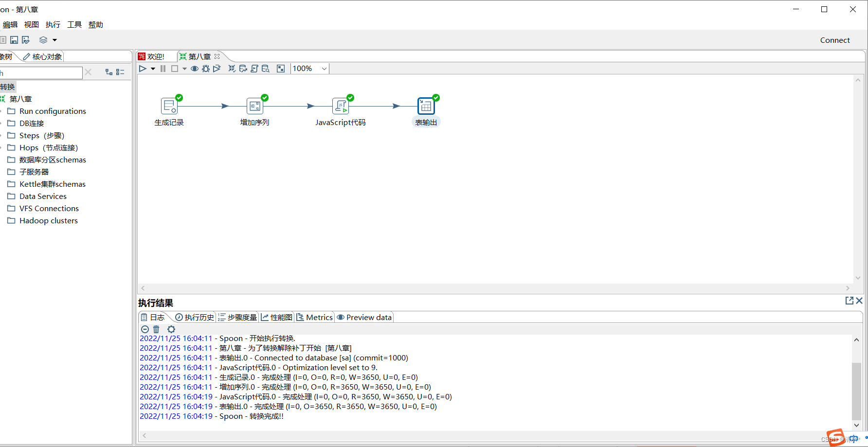Click the show error lines log icon
This screenshot has height=447, width=868.
click(145, 329)
